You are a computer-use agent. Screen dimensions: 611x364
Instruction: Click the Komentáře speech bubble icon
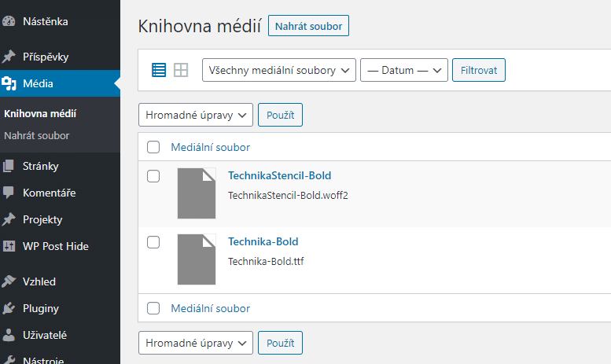tap(9, 193)
